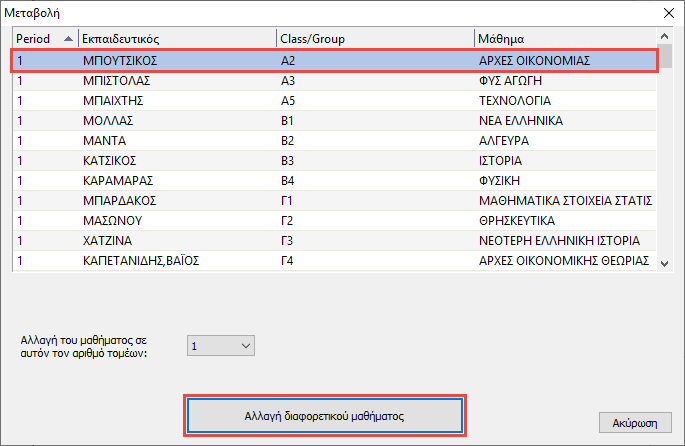Click the scroll down arrow of the list
Screen dimensions: 685x446
(664, 263)
